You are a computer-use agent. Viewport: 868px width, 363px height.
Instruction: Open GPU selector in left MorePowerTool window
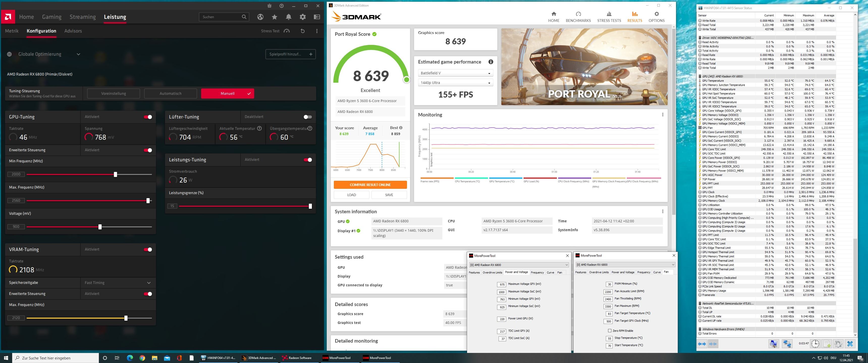(519, 265)
